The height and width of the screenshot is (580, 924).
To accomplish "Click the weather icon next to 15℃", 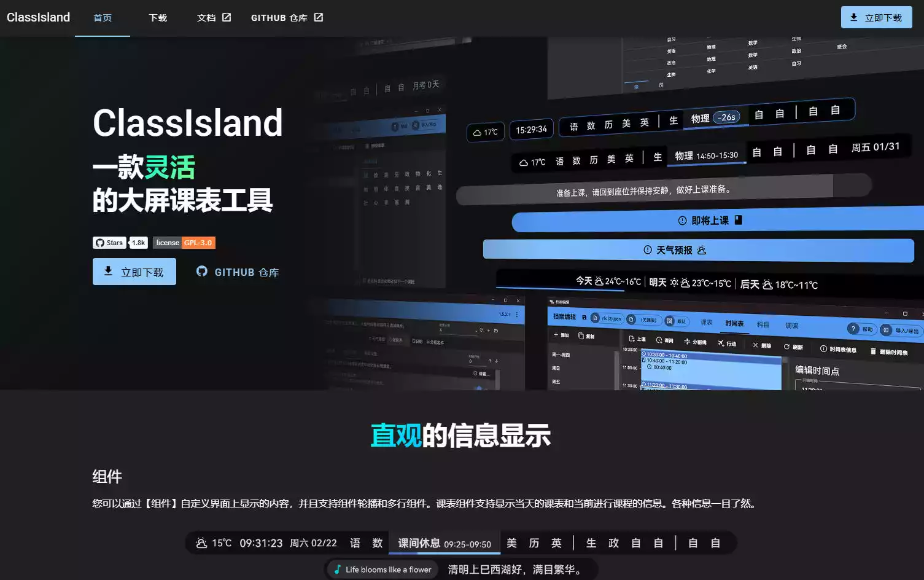I will coord(201,543).
